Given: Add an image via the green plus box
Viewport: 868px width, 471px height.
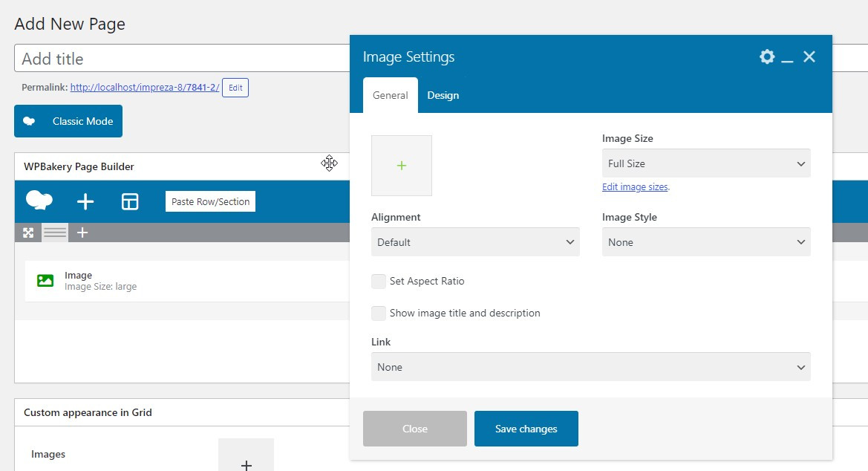Looking at the screenshot, I should pyautogui.click(x=402, y=166).
